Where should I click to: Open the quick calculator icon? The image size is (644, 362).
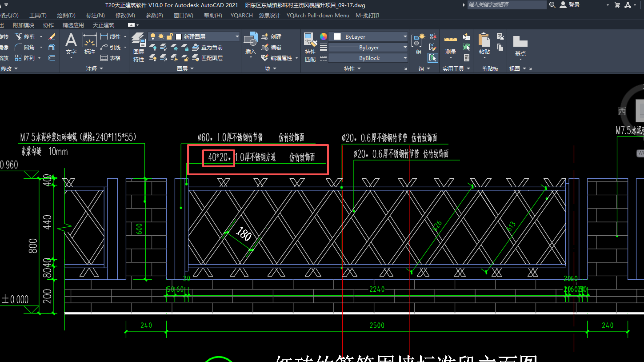point(467,58)
